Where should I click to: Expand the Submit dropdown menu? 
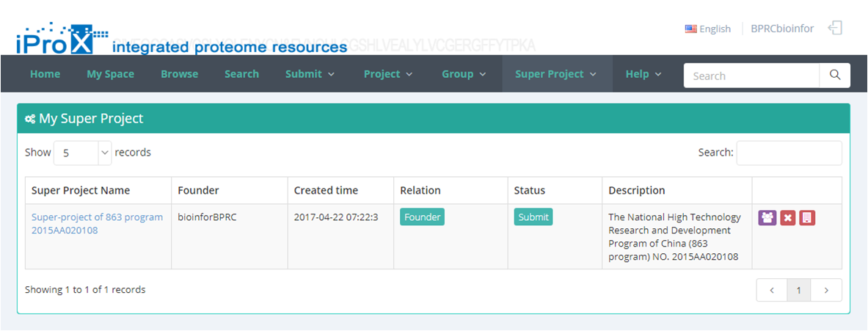[x=310, y=74]
